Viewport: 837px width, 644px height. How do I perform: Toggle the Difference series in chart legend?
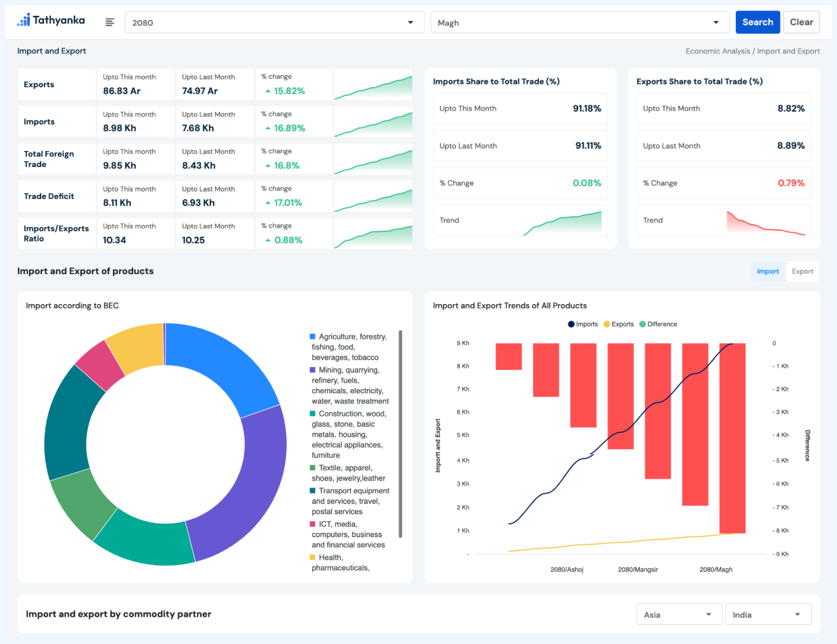click(658, 325)
